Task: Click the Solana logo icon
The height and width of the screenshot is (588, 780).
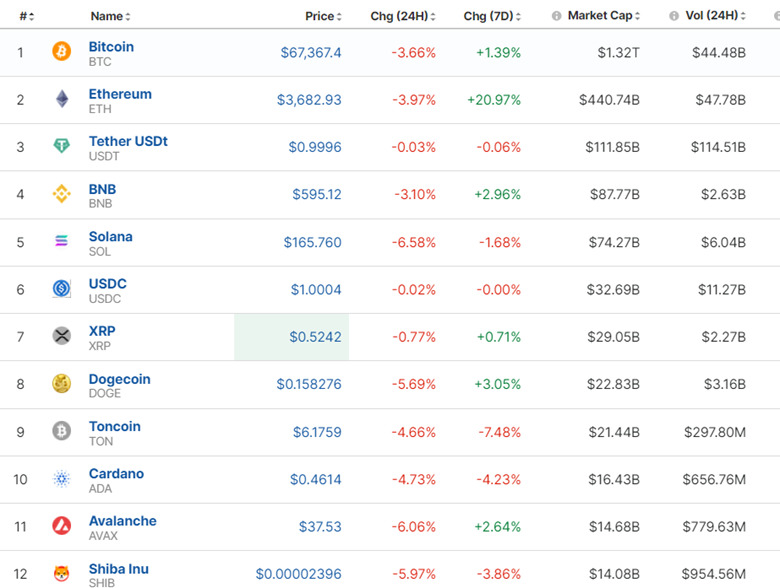Action: pyautogui.click(x=62, y=241)
